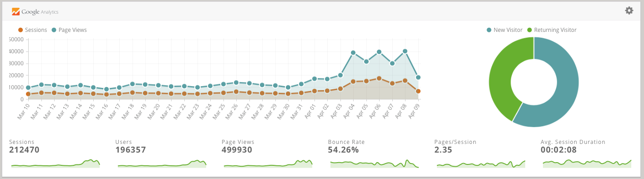Click the 10000 y-axis label
The height and width of the screenshot is (179, 644).
click(16, 87)
